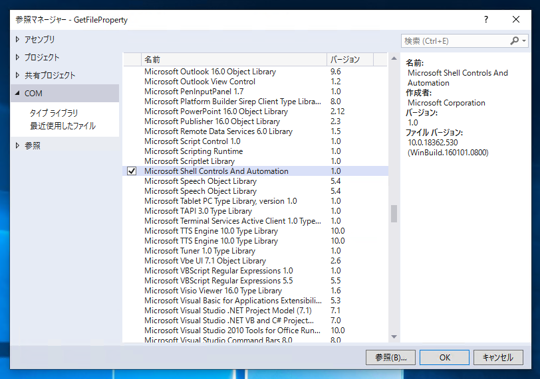Select Microsoft Outlook View Control row

(x=255, y=82)
